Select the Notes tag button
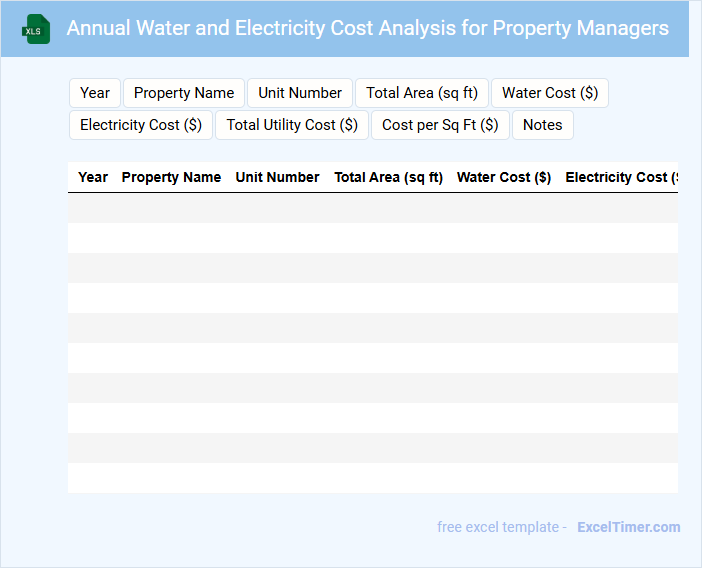 (543, 125)
